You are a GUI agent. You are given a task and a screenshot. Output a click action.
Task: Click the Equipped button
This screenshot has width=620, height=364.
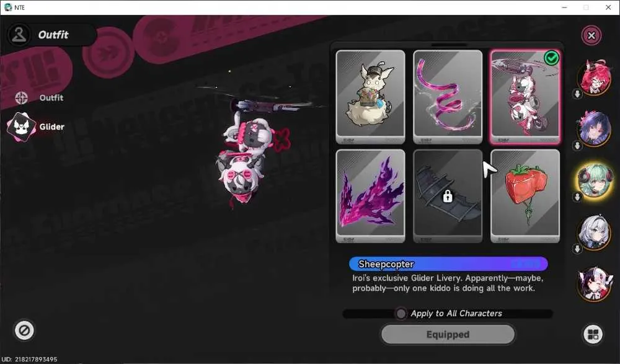pyautogui.click(x=448, y=335)
